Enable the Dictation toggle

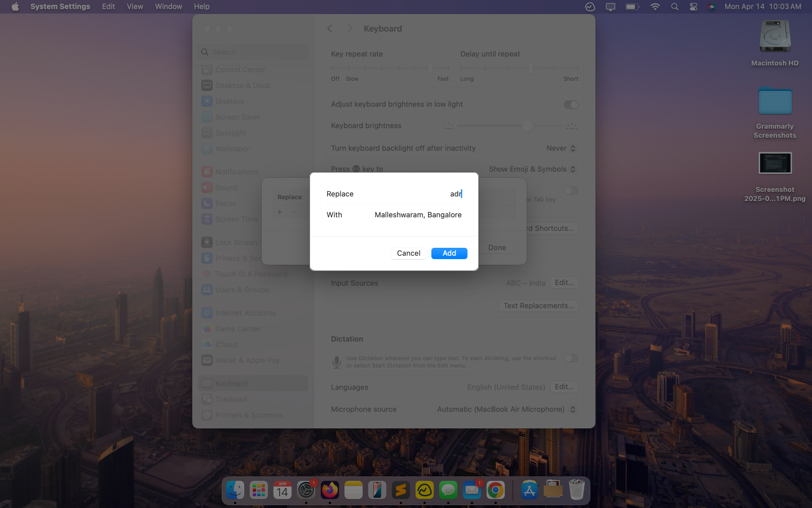click(571, 358)
